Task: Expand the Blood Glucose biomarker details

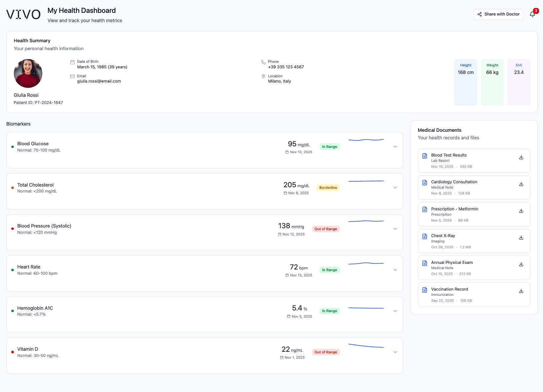Action: click(395, 146)
